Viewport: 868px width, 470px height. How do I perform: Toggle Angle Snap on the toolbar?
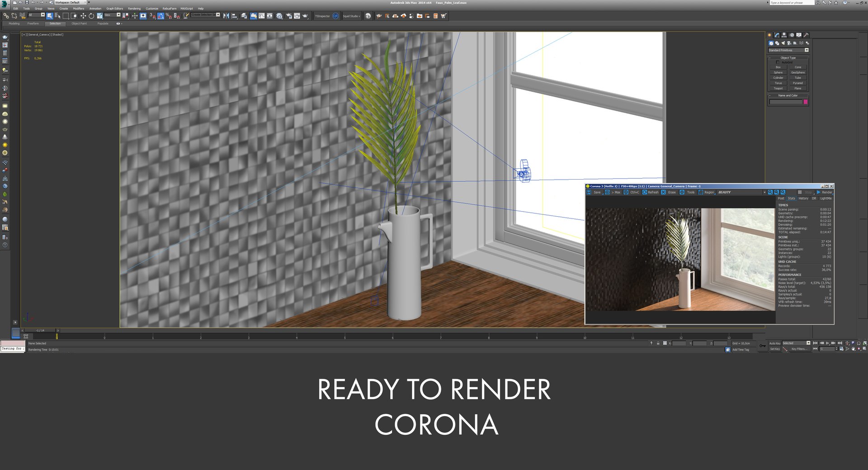coord(160,16)
